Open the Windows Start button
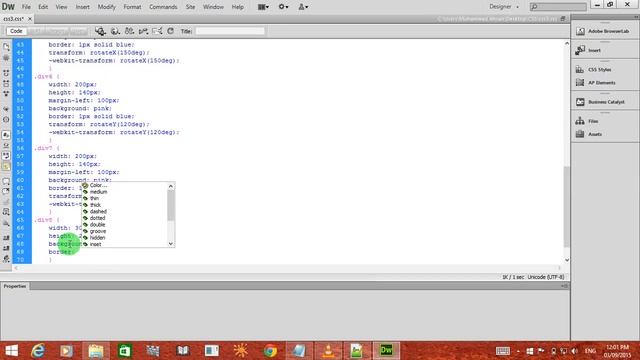 click(x=12, y=351)
